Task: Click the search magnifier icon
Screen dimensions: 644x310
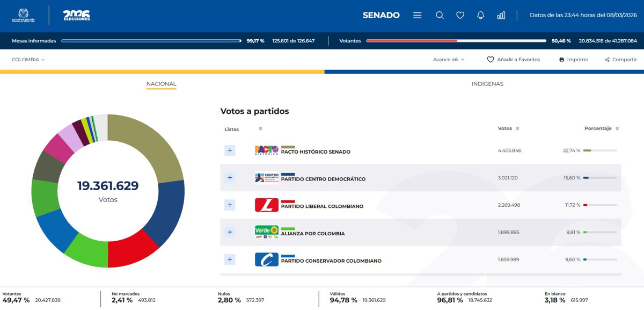Action: (440, 16)
